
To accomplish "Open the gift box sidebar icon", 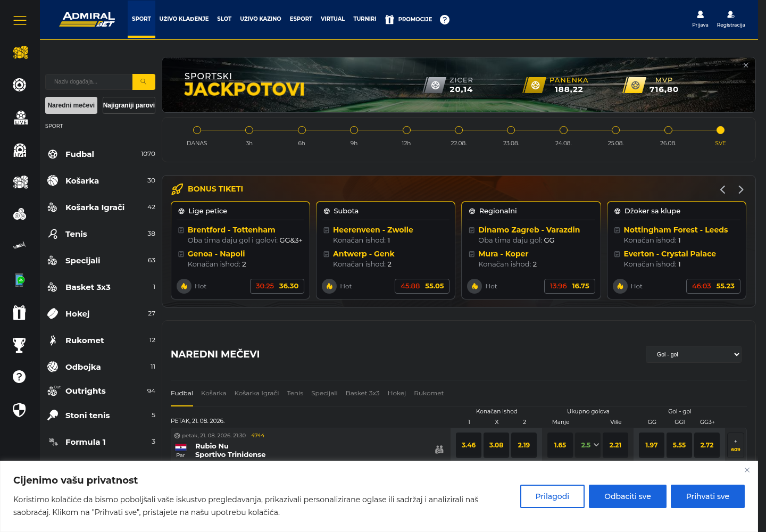I will pyautogui.click(x=19, y=312).
